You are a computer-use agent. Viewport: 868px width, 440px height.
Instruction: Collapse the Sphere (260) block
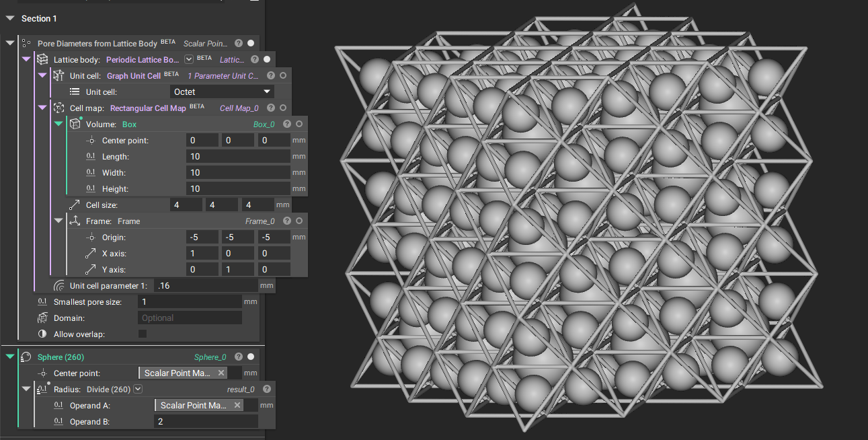point(9,357)
